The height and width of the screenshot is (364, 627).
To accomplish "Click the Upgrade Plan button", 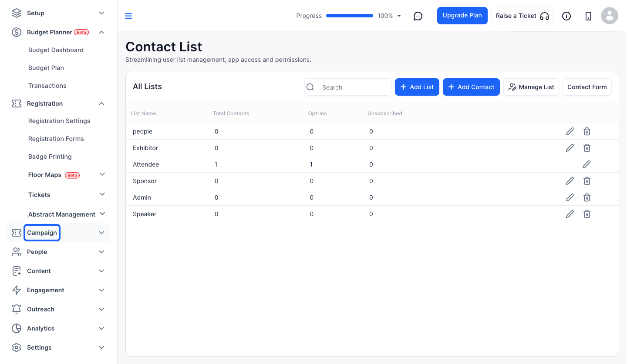I will [462, 16].
